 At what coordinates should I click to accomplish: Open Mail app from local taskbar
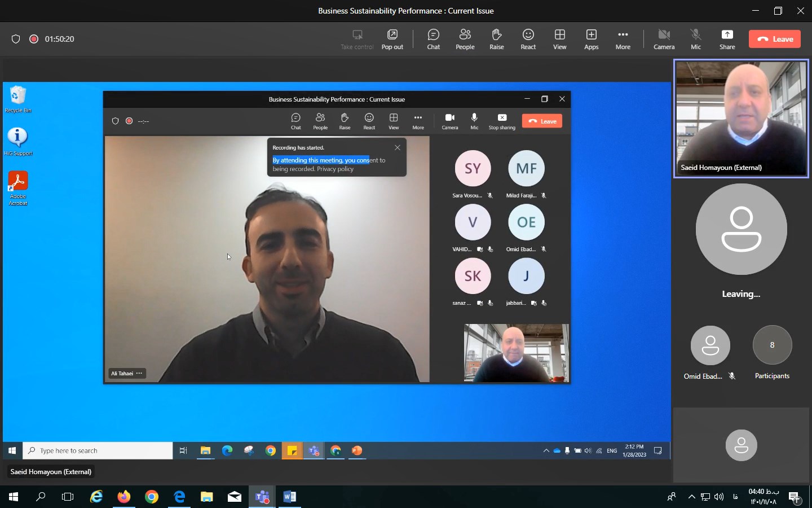point(235,497)
